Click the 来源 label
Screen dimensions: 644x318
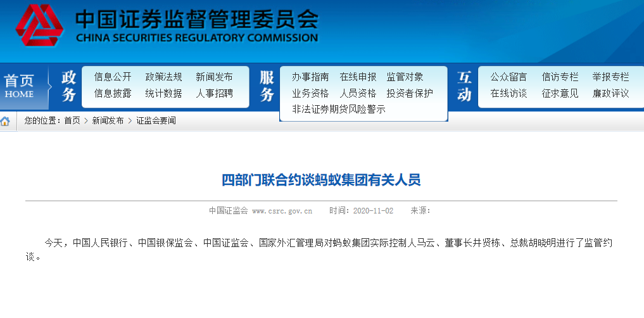click(x=420, y=211)
